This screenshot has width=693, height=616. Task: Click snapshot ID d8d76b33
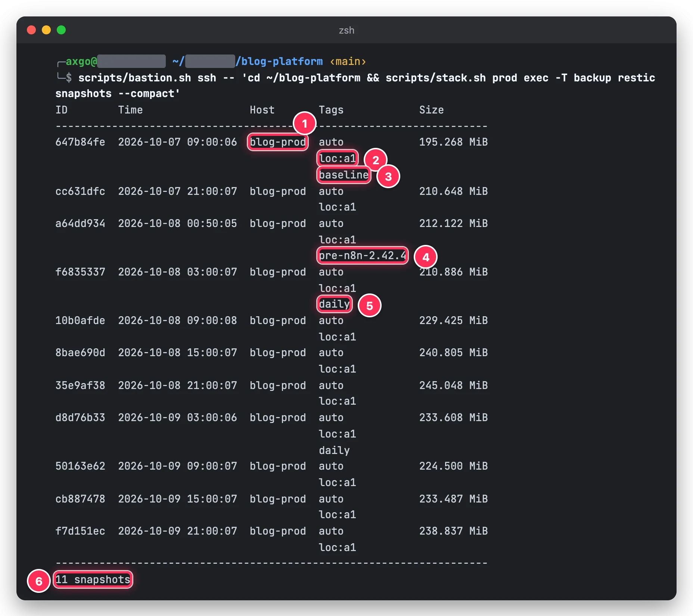pos(80,417)
